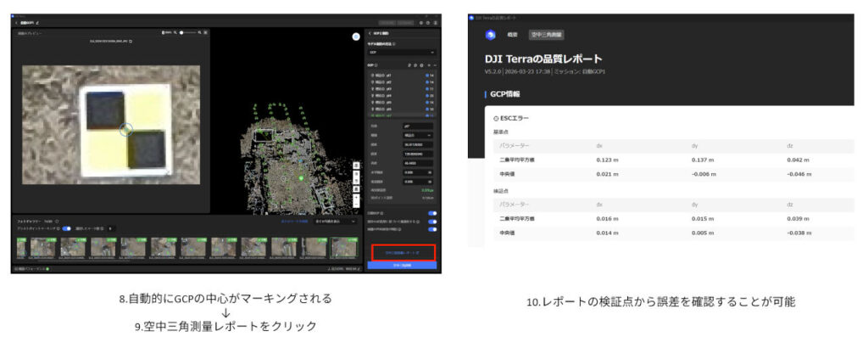
Task: Select GCP row pt5 in the list
Action: point(403,102)
